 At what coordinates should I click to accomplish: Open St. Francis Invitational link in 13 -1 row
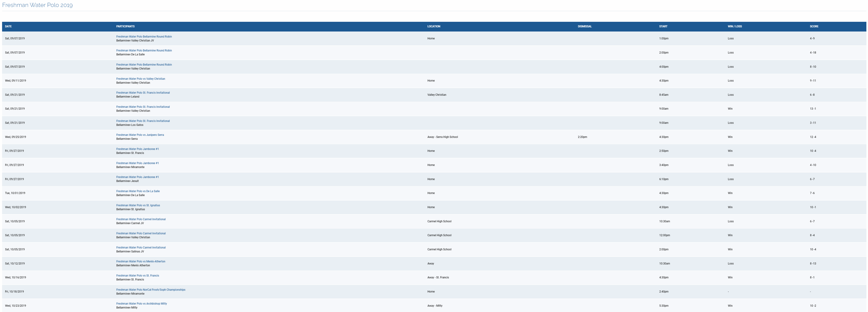(x=143, y=107)
